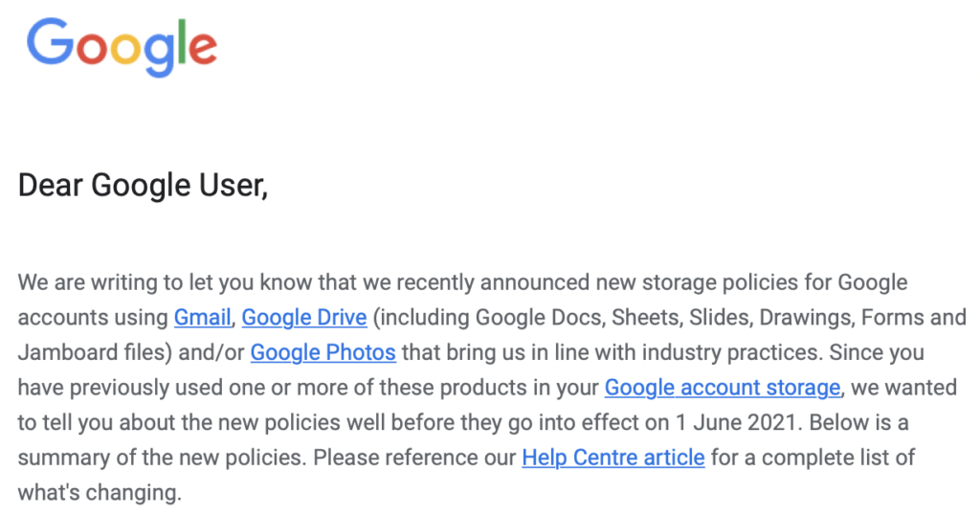
Task: Open the Google account storage link
Action: tap(723, 388)
